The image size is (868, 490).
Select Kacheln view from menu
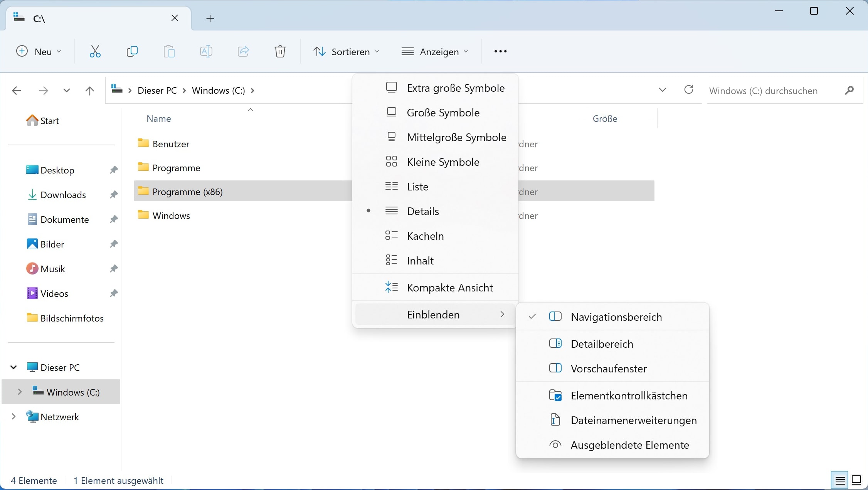(x=425, y=236)
